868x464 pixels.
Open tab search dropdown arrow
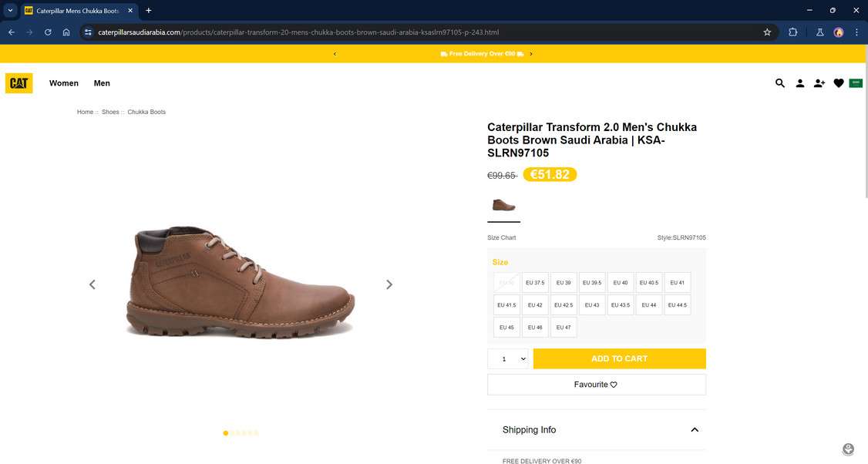[10, 11]
